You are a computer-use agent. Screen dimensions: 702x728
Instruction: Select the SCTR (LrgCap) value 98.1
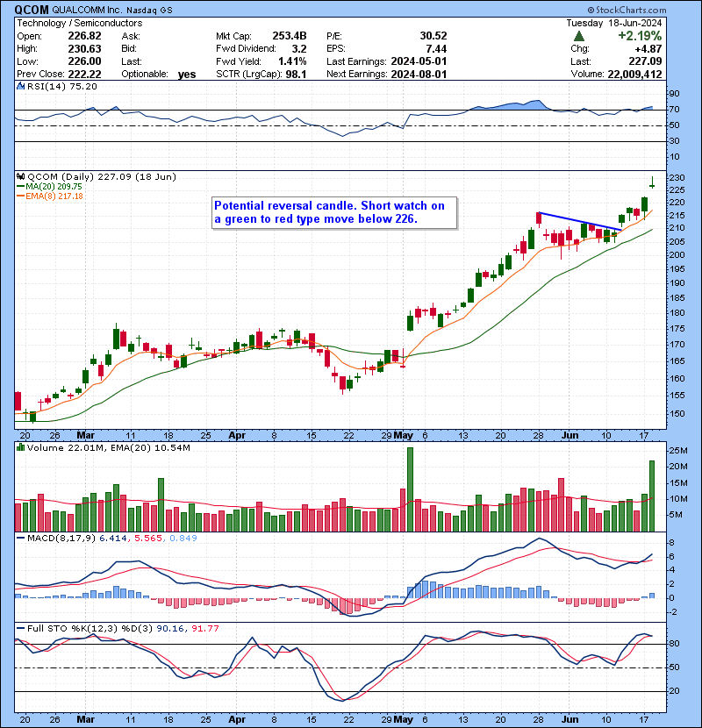pyautogui.click(x=296, y=74)
